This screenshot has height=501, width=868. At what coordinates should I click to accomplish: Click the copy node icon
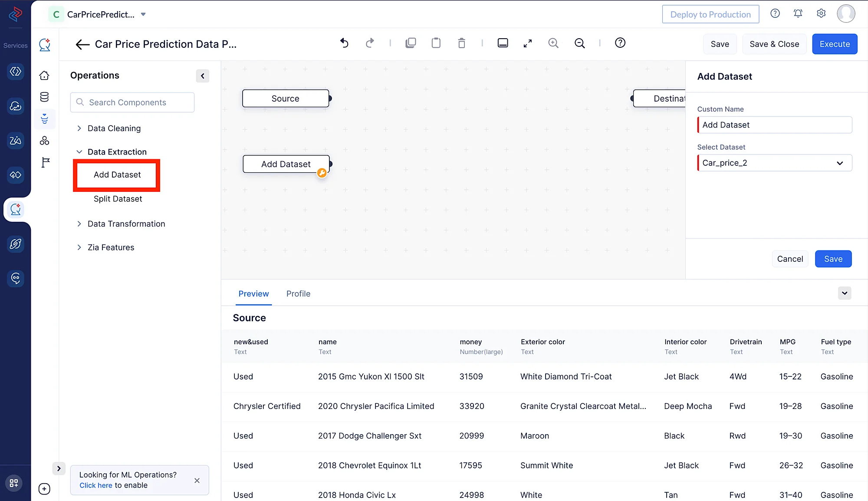[x=411, y=43]
